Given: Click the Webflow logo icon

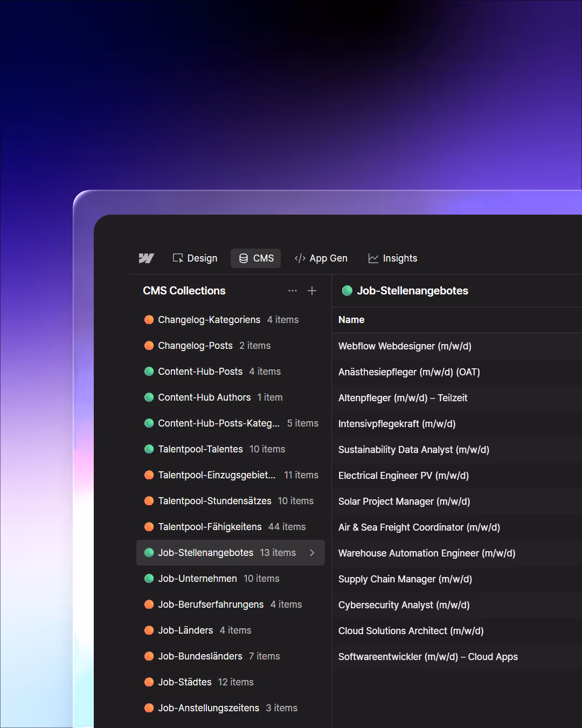Looking at the screenshot, I should pyautogui.click(x=146, y=258).
